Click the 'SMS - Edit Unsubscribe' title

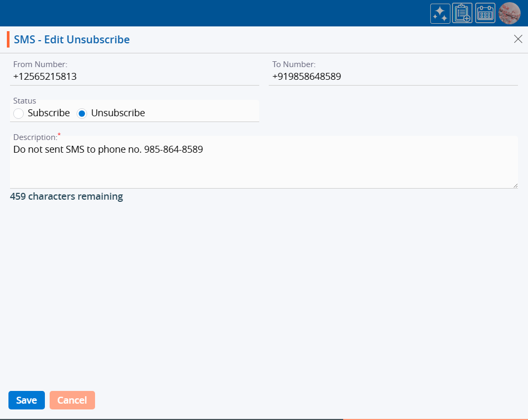tap(72, 40)
